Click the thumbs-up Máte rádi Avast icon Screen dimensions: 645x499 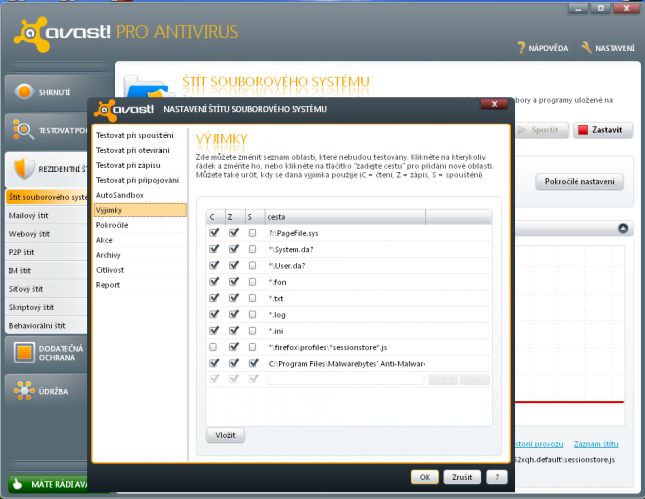[17, 484]
